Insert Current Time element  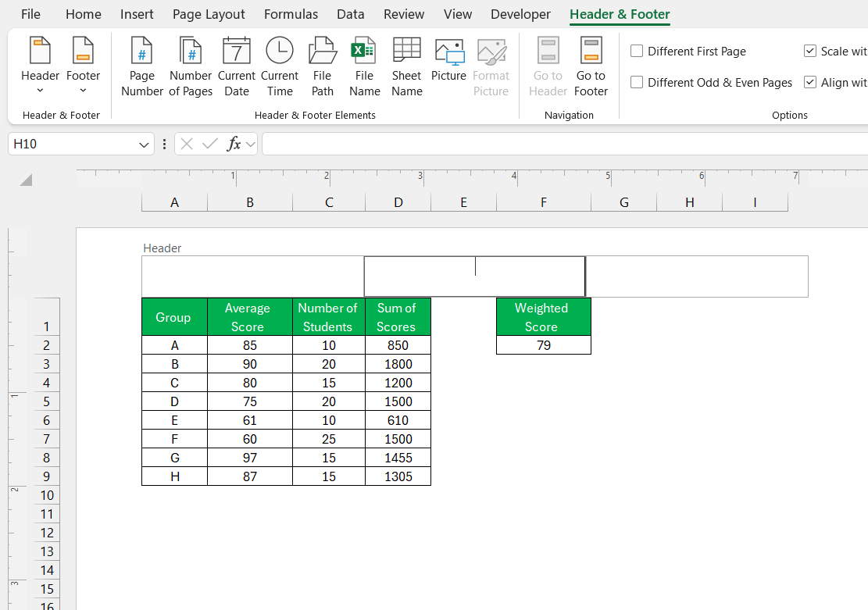(x=280, y=66)
